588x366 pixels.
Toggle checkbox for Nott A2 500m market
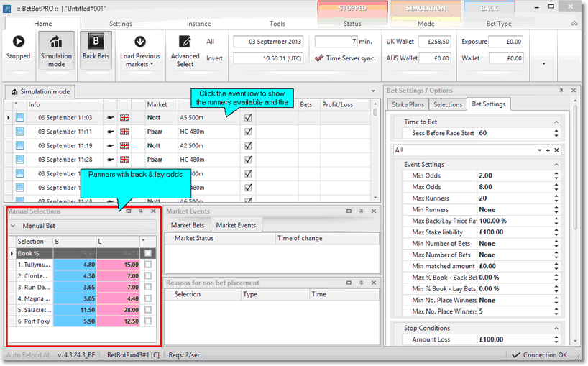point(248,145)
